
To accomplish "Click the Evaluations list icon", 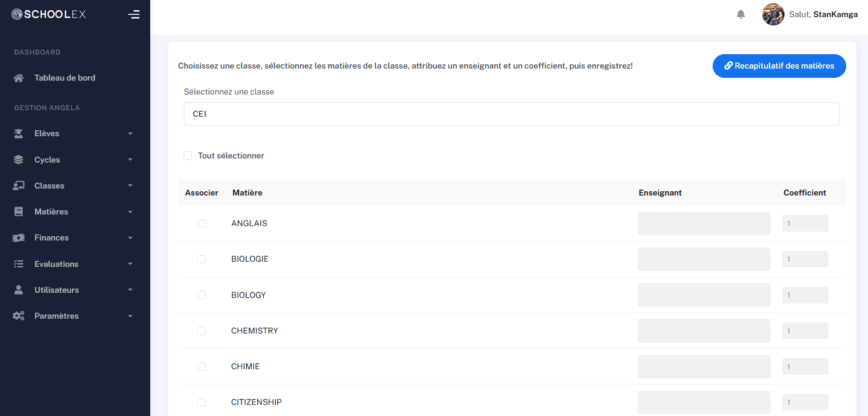I will coord(19,264).
